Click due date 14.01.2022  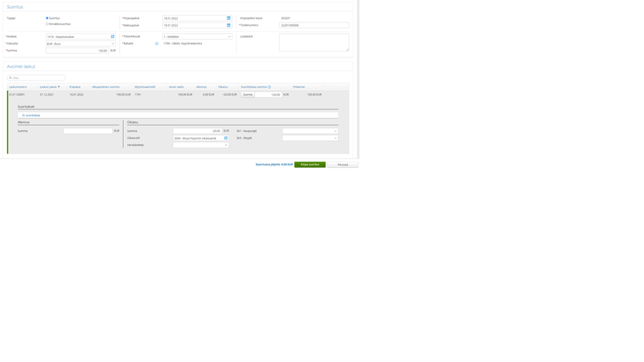(77, 95)
